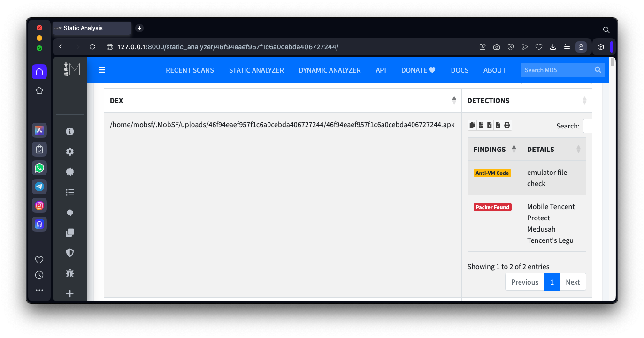Click the search magnifier in MD5 box
This screenshot has width=644, height=338.
(x=598, y=70)
